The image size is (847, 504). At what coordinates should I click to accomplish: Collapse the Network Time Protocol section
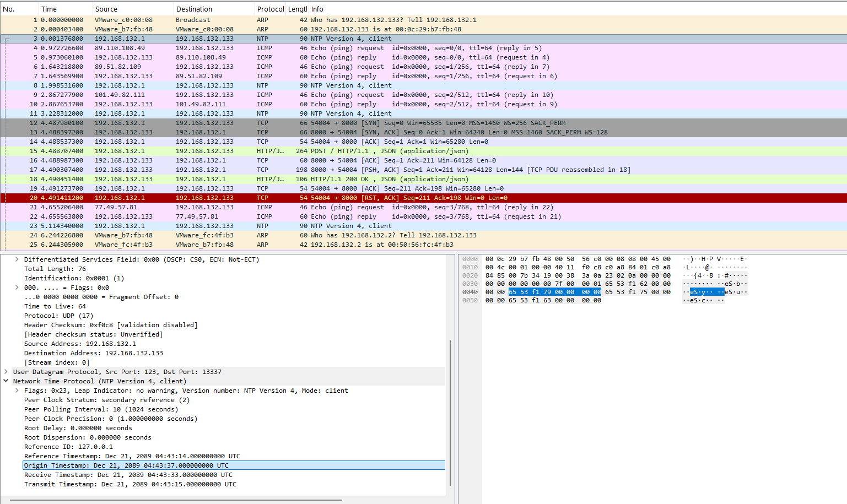[x=6, y=381]
